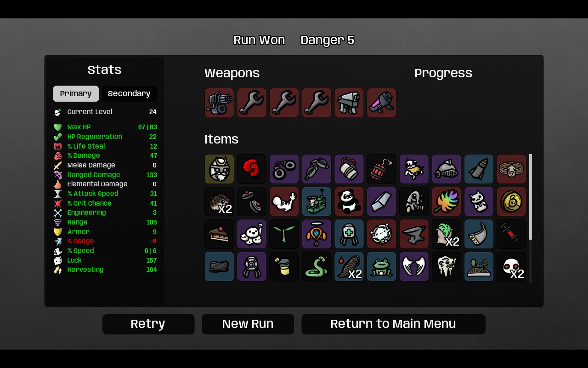This screenshot has width=588, height=368.
Task: Select the minigun weapon icon
Action: pyautogui.click(x=219, y=103)
